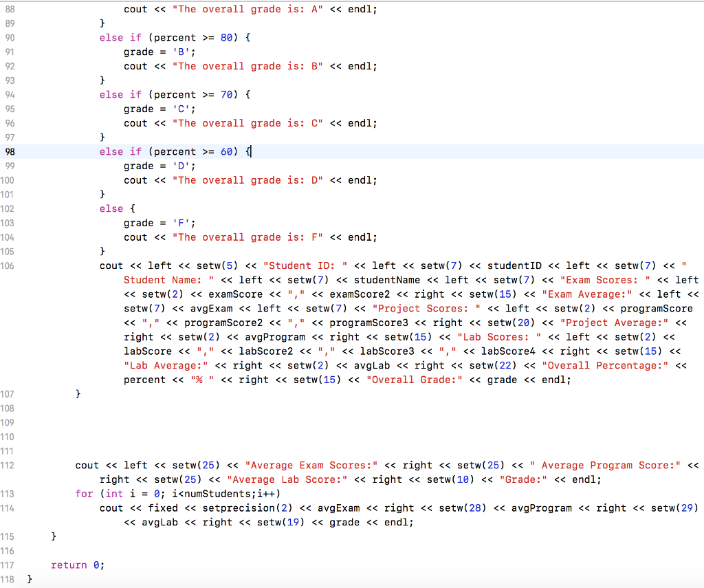Click the string "The overall grade is: B"

(x=247, y=66)
